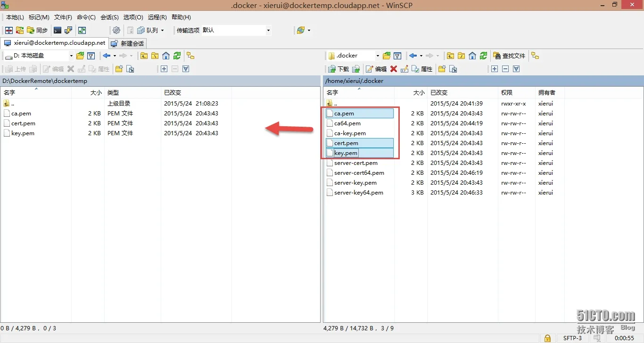Image resolution: width=644 pixels, height=343 pixels.
Task: Open in PuTTY toolbar icon
Action: click(x=68, y=30)
